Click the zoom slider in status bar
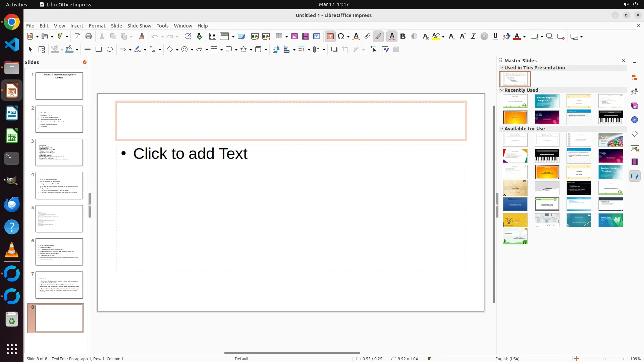 [604, 359]
